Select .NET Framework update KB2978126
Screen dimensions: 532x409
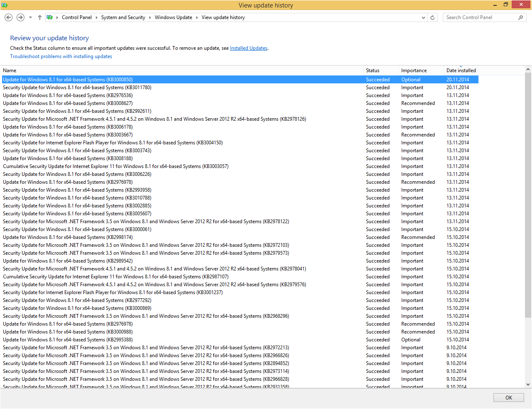(x=240, y=119)
